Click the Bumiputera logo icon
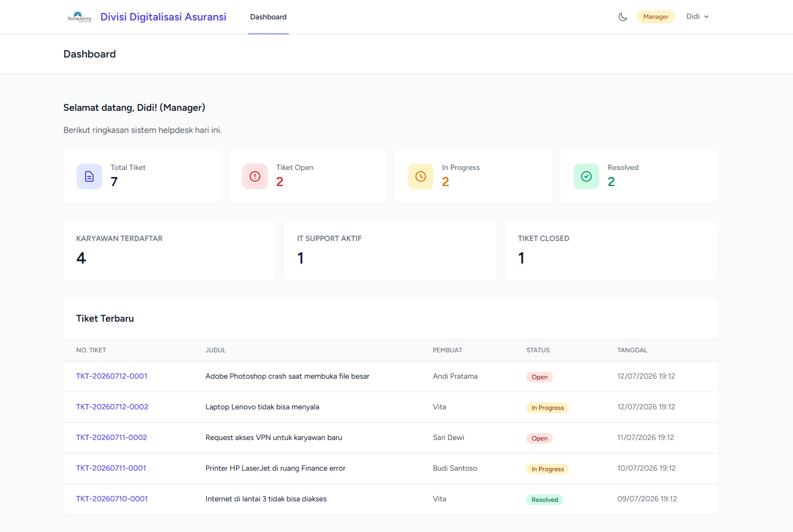793x532 pixels. tap(80, 17)
